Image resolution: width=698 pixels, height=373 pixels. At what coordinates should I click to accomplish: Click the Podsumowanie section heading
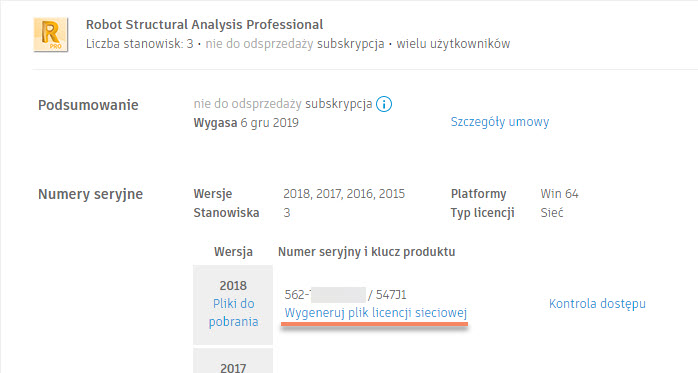coord(88,105)
